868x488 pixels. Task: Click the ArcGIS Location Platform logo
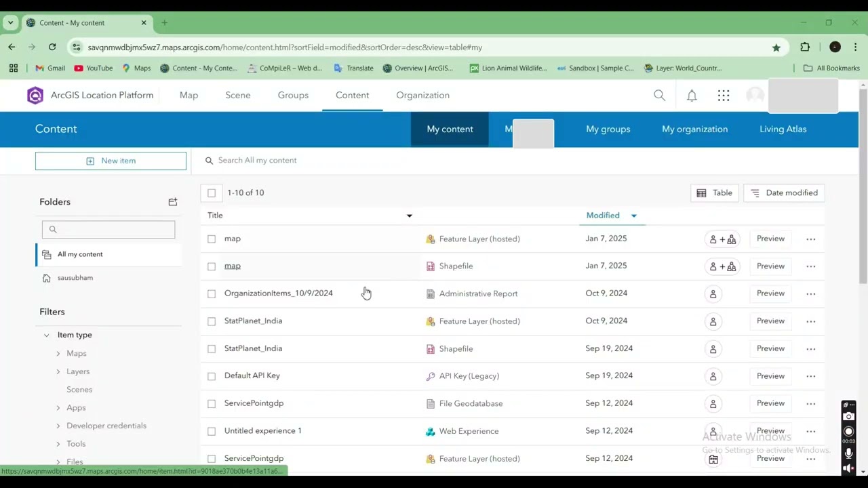35,96
